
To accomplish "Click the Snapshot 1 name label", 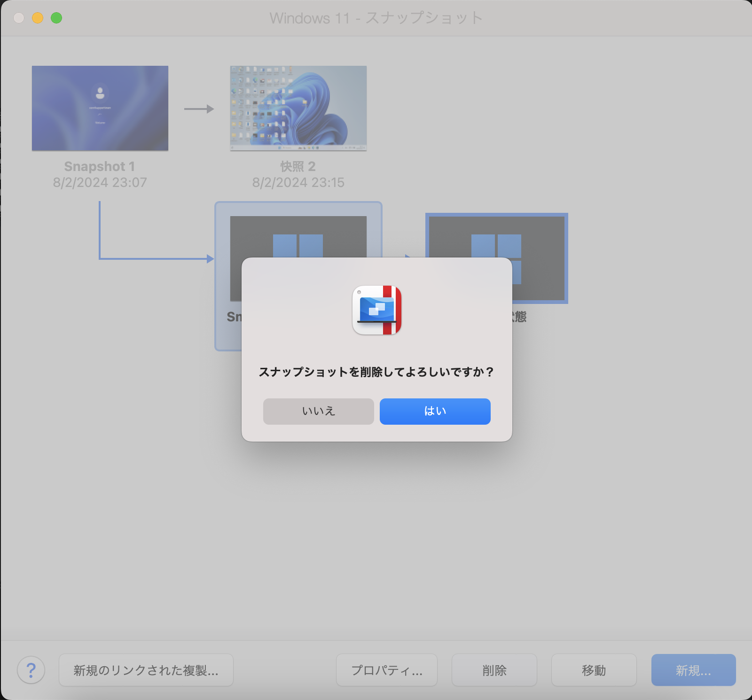I will [100, 166].
